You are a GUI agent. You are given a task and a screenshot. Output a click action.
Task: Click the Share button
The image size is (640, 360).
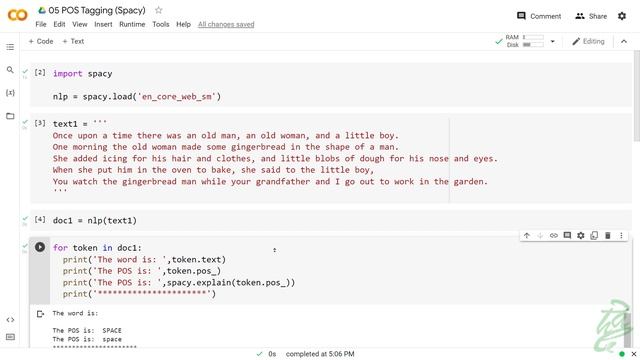(591, 16)
